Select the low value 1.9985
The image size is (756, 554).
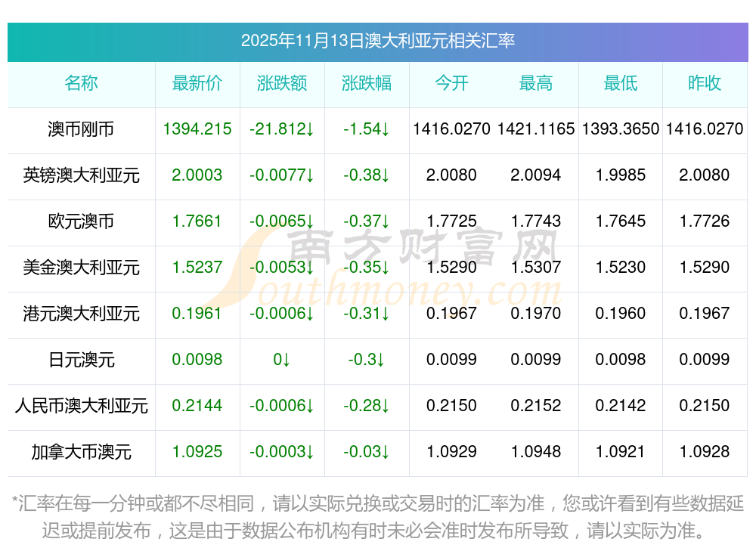pos(621,175)
